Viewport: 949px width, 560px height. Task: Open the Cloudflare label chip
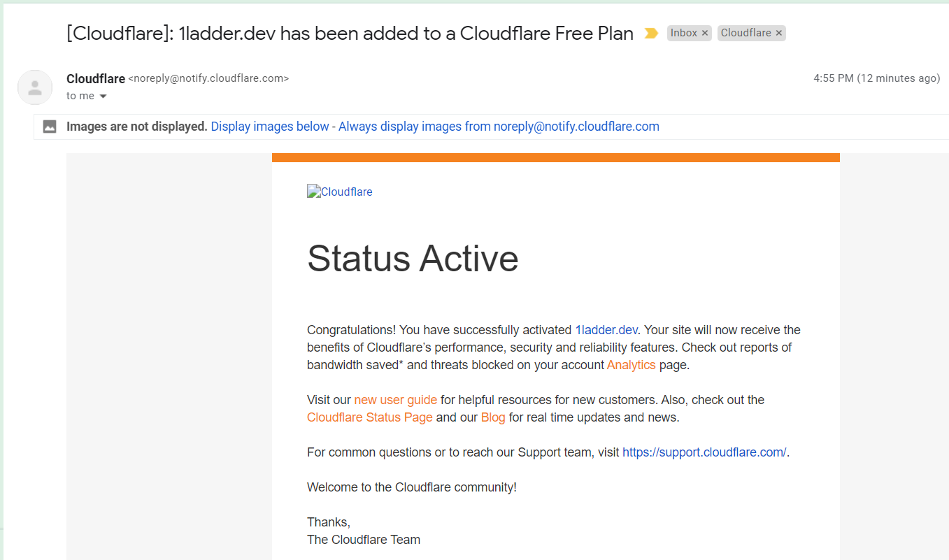coord(745,34)
